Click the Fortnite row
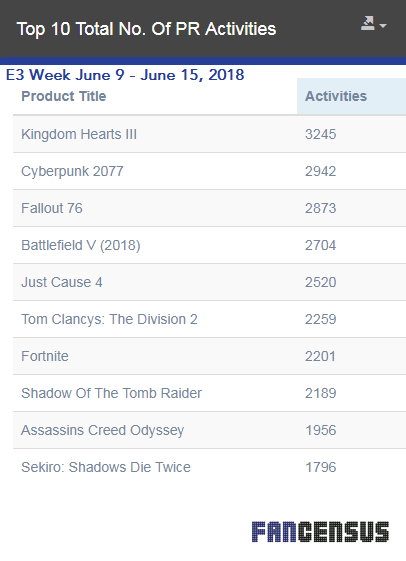Image resolution: width=406 pixels, height=561 pixels. coord(210,356)
